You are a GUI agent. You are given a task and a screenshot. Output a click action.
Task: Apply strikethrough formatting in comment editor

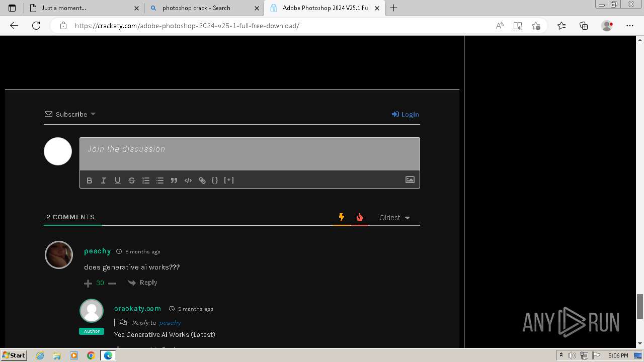pyautogui.click(x=132, y=180)
